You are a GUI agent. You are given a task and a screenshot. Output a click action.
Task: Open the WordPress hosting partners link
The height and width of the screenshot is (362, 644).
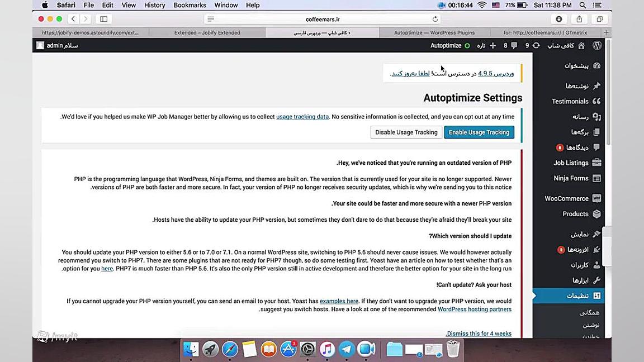pyautogui.click(x=475, y=309)
